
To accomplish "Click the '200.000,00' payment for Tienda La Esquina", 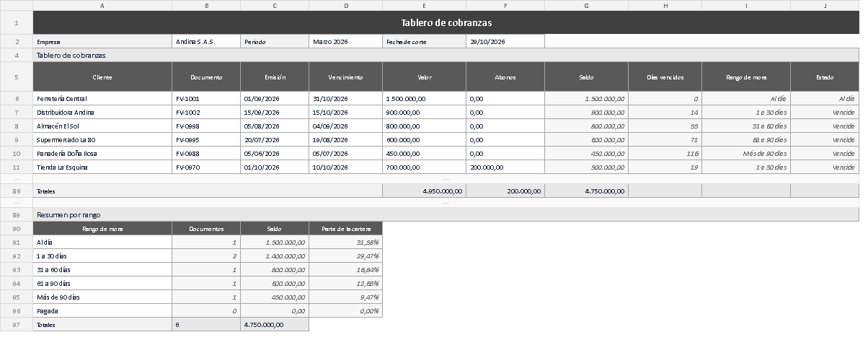I will point(505,167).
